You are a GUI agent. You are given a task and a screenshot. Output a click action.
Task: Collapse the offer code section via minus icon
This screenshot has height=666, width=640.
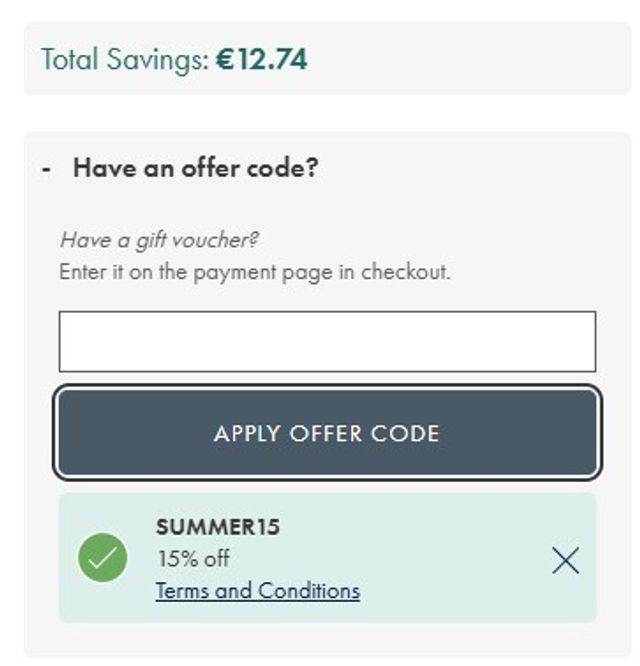47,168
